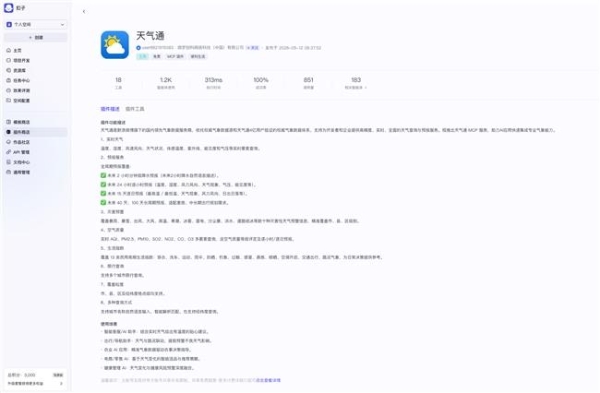Open the blue link ending the bottom notice
The image size is (600, 393).
click(x=268, y=380)
